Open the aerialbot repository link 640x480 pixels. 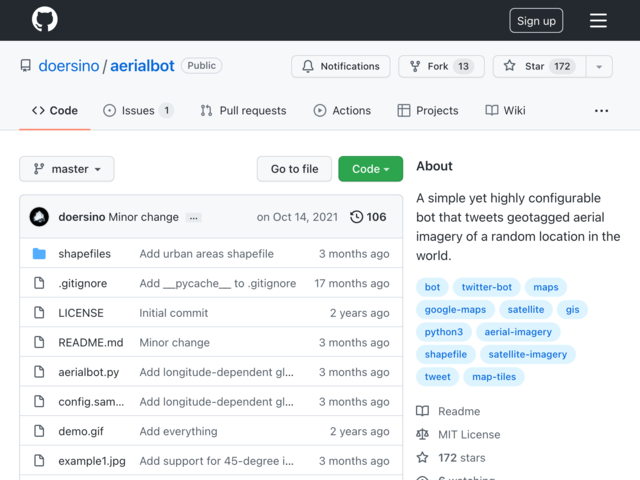point(142,66)
